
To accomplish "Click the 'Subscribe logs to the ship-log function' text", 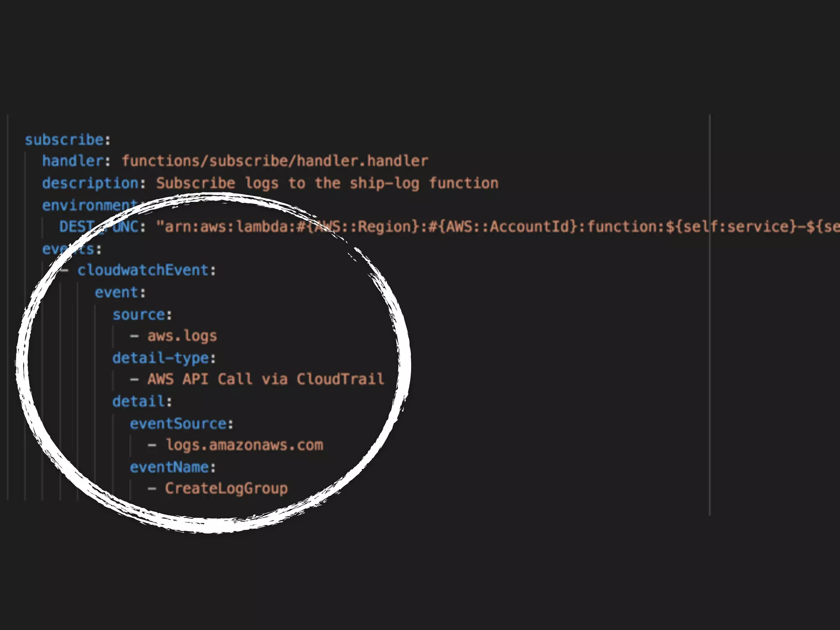I will coord(327,183).
